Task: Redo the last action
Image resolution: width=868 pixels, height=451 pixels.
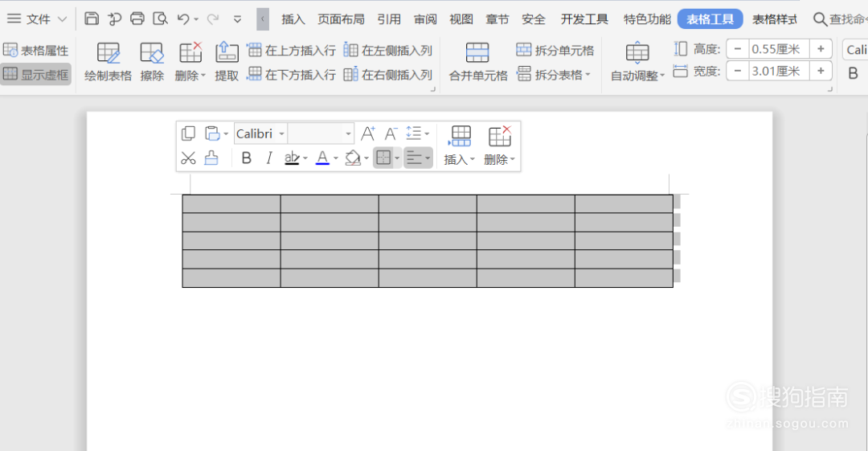Action: (x=212, y=18)
